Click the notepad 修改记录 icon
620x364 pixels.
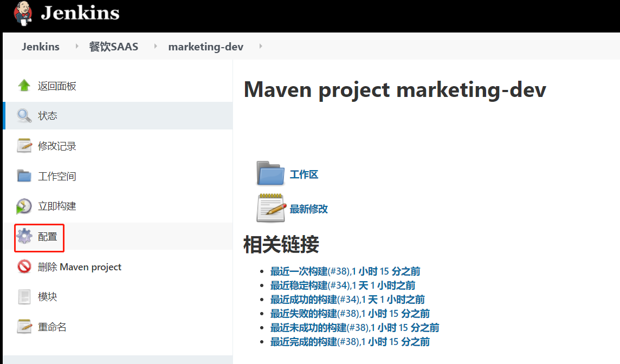tap(24, 146)
